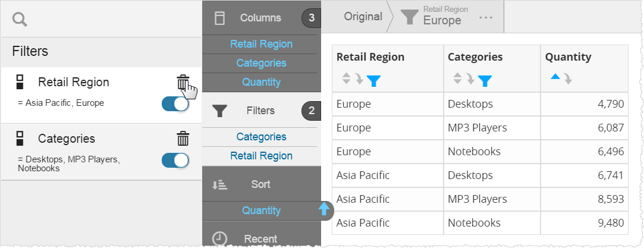This screenshot has width=644, height=248.
Task: Click the Quantity link under Columns
Action: click(x=261, y=82)
